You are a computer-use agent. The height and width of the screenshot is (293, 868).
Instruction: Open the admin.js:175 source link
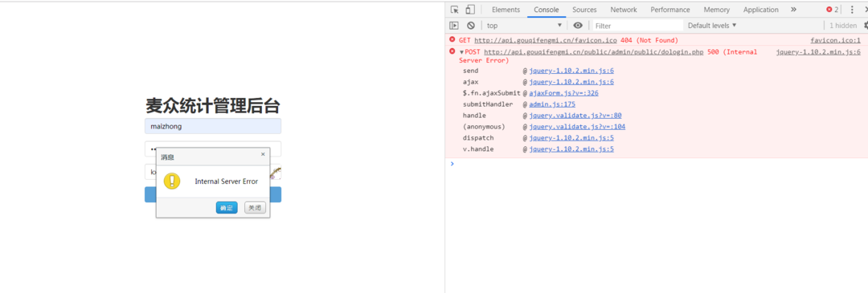tap(552, 104)
